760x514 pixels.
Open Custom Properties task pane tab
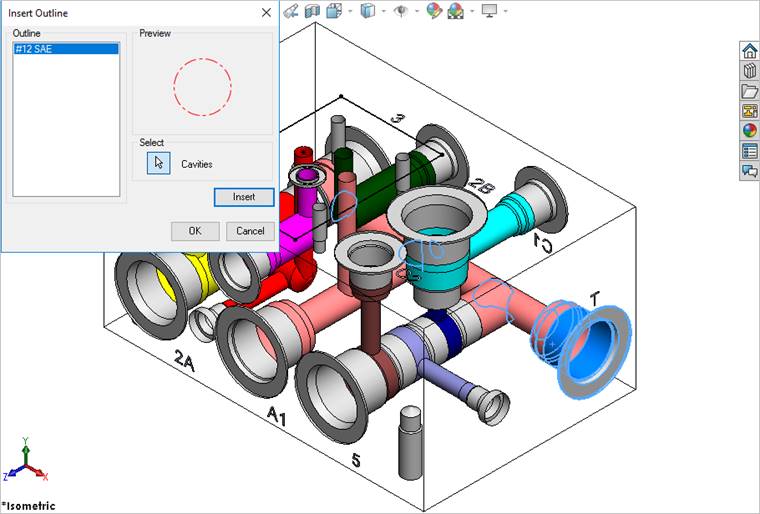coord(749,151)
